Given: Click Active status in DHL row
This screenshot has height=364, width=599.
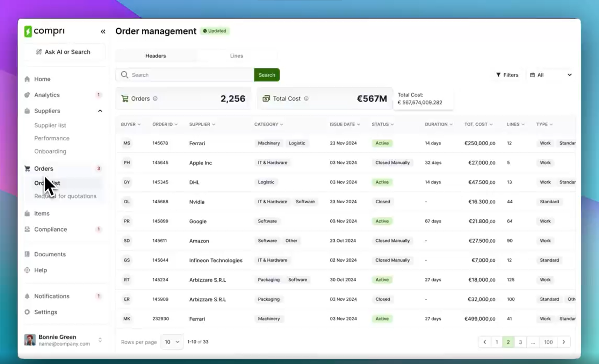Looking at the screenshot, I should tap(382, 182).
